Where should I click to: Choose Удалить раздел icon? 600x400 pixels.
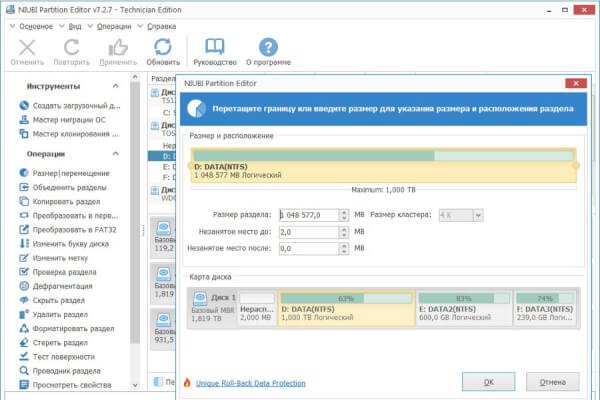coord(24,314)
